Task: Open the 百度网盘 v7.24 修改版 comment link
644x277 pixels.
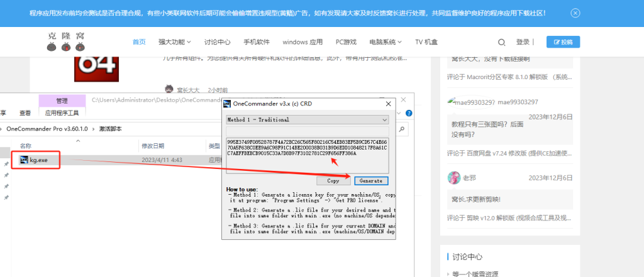Action: click(509, 153)
